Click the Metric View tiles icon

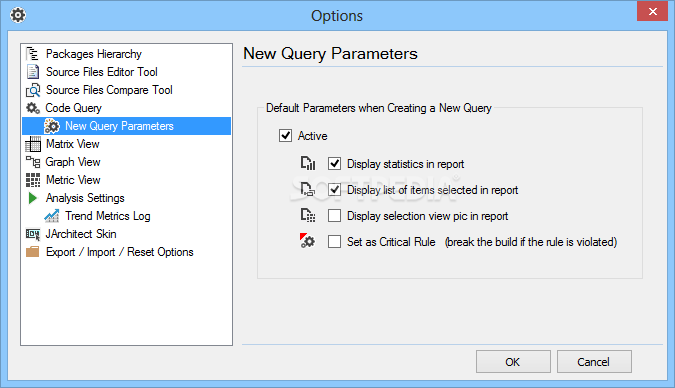coord(33,180)
